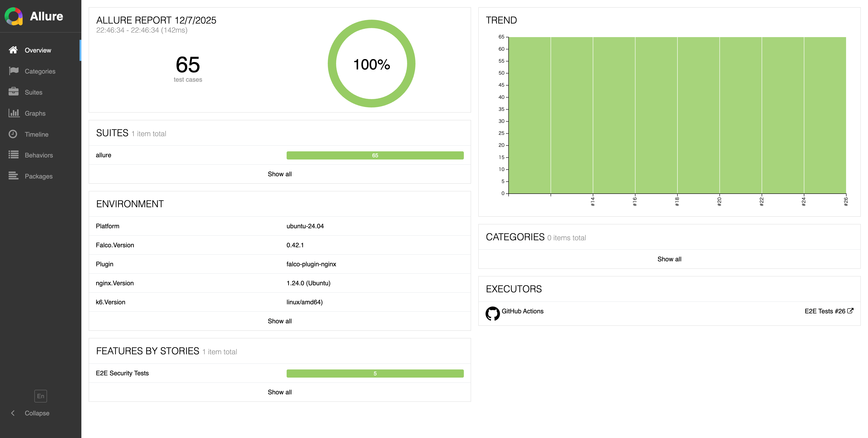Image resolution: width=868 pixels, height=438 pixels.
Task: Click the #26 trend chart marker
Action: (845, 201)
